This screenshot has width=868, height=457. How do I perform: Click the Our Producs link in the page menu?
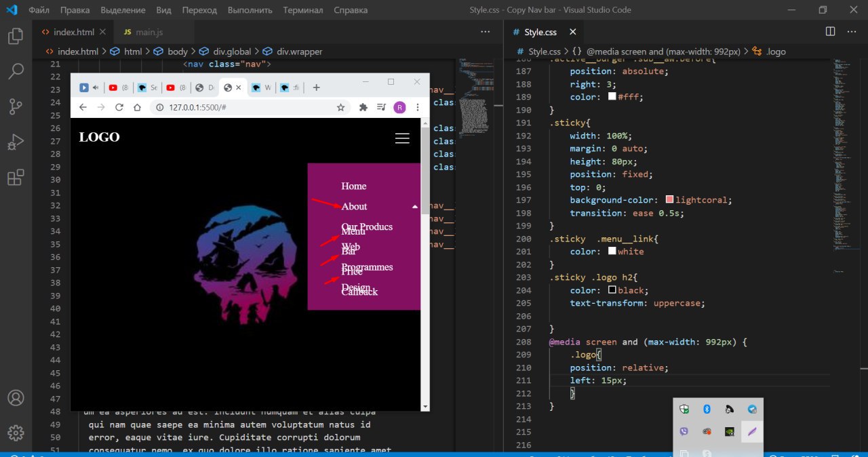[x=367, y=226]
